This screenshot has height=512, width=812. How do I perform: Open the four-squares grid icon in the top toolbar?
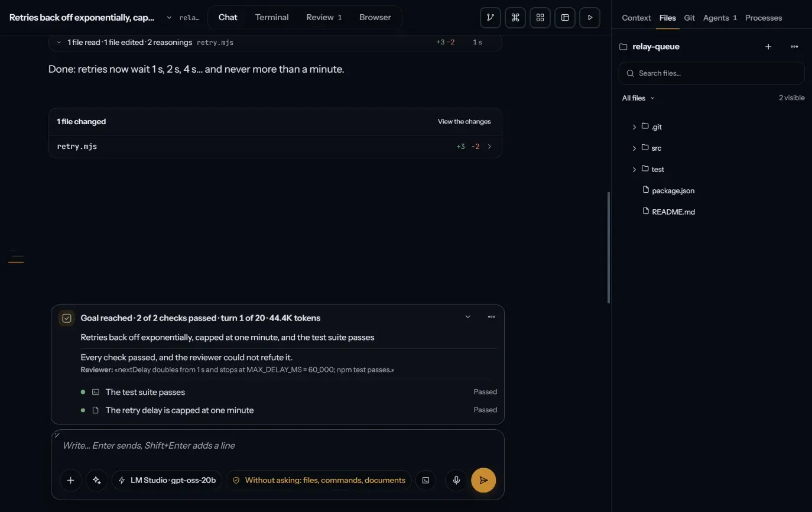(540, 18)
